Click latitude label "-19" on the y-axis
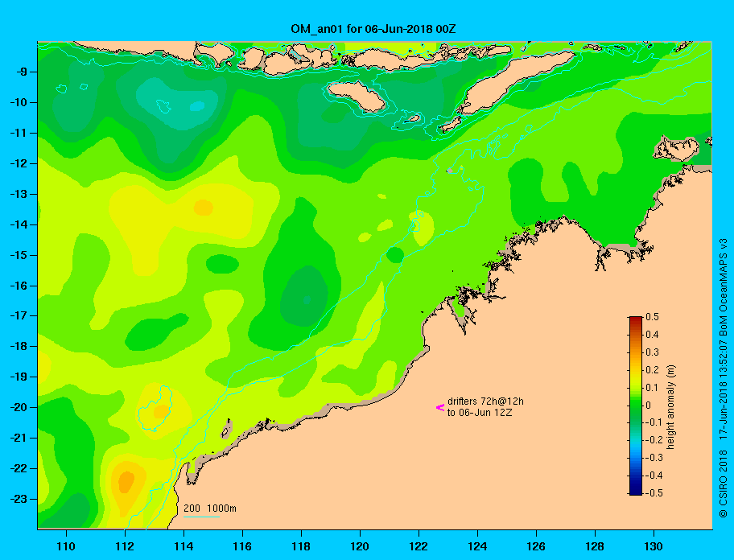 [19, 377]
